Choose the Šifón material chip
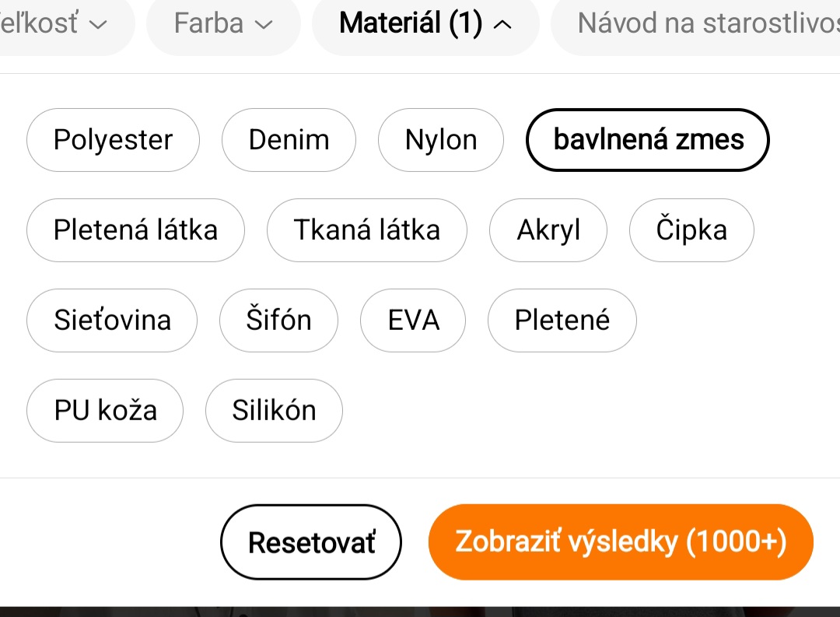 point(278,321)
